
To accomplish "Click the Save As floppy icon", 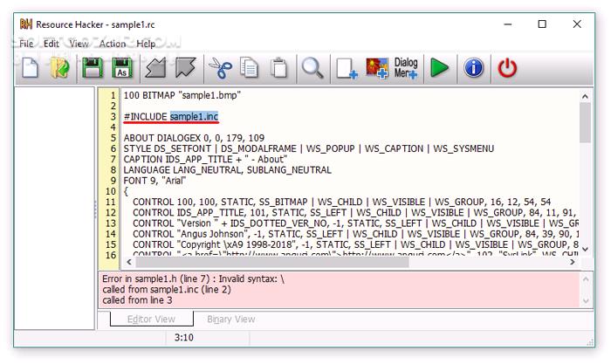I will (122, 68).
